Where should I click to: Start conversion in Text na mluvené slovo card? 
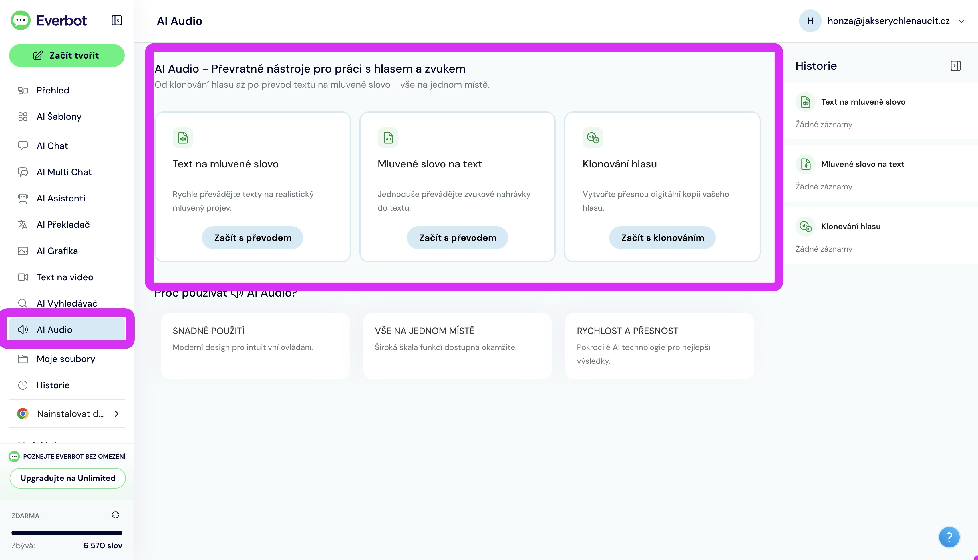(253, 238)
